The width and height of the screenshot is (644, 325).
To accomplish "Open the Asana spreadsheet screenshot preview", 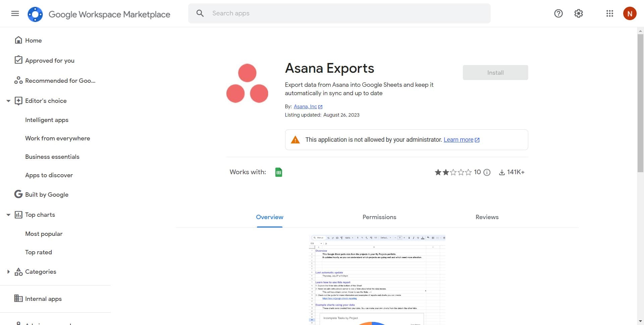I will pos(377,280).
